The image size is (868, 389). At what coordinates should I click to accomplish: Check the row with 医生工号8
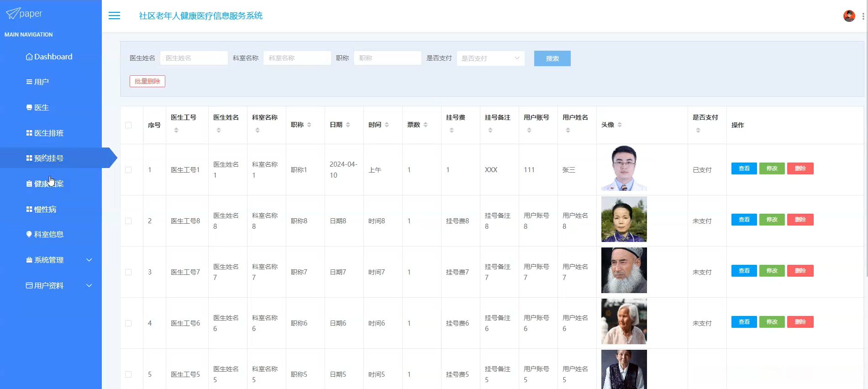[128, 221]
